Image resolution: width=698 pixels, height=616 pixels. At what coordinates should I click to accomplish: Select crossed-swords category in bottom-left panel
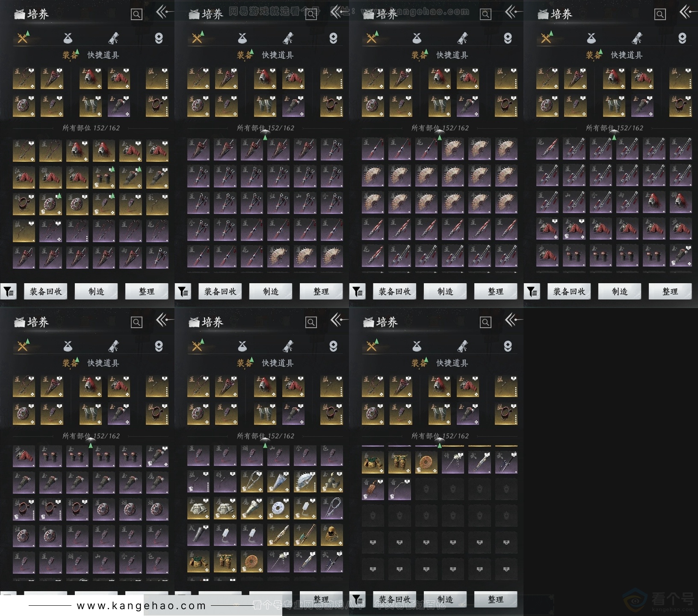[x=23, y=346]
